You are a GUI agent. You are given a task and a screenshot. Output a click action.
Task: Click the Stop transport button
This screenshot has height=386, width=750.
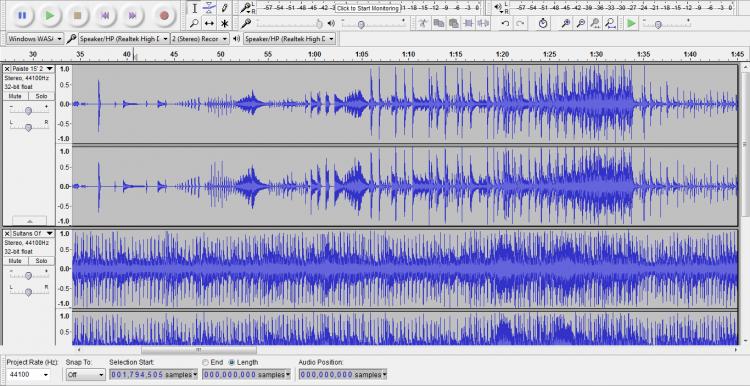point(77,15)
